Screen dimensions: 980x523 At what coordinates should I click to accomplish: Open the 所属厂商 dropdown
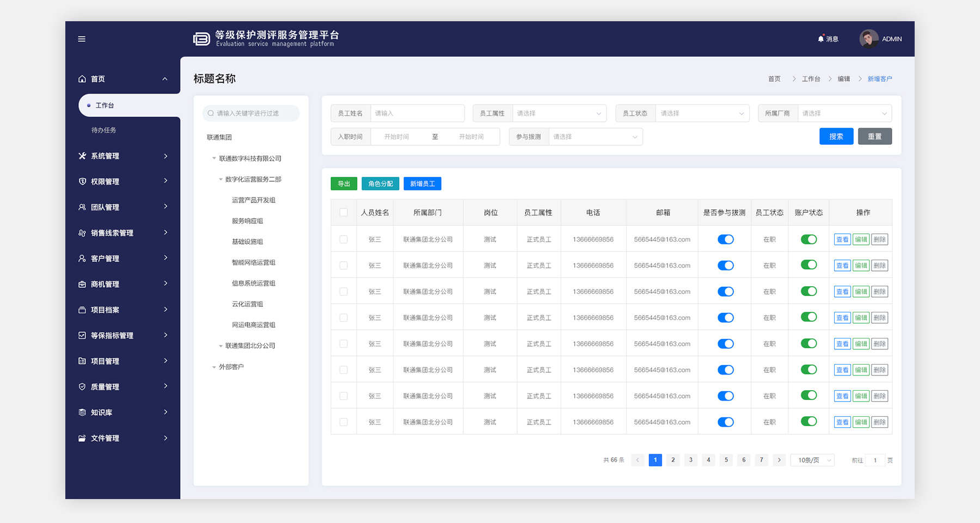844,113
